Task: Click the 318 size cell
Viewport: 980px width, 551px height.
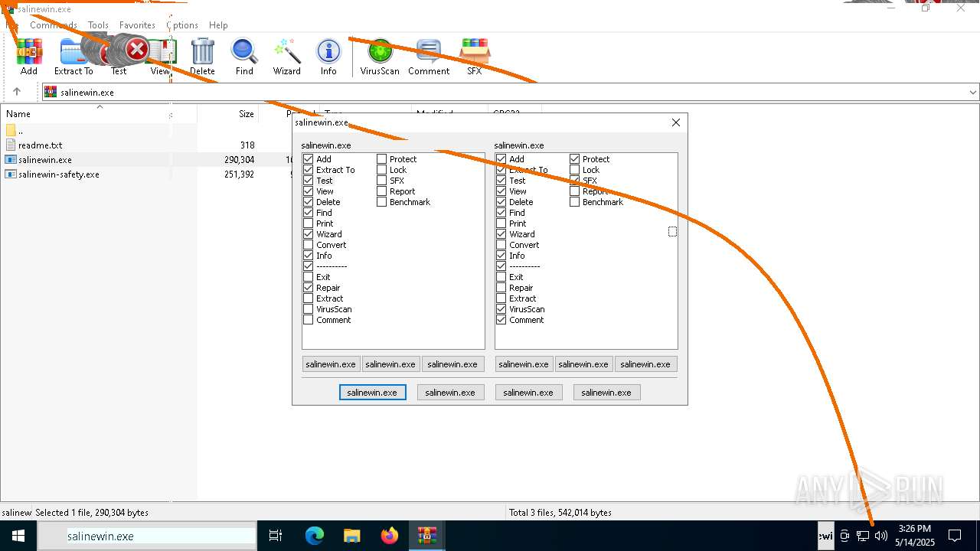Action: pos(247,145)
